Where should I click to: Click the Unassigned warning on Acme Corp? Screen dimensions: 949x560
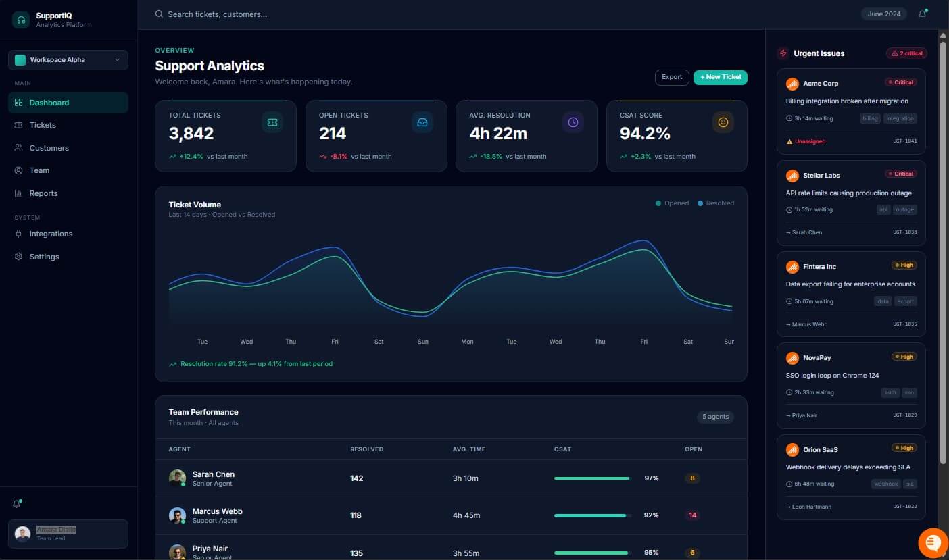(x=806, y=142)
